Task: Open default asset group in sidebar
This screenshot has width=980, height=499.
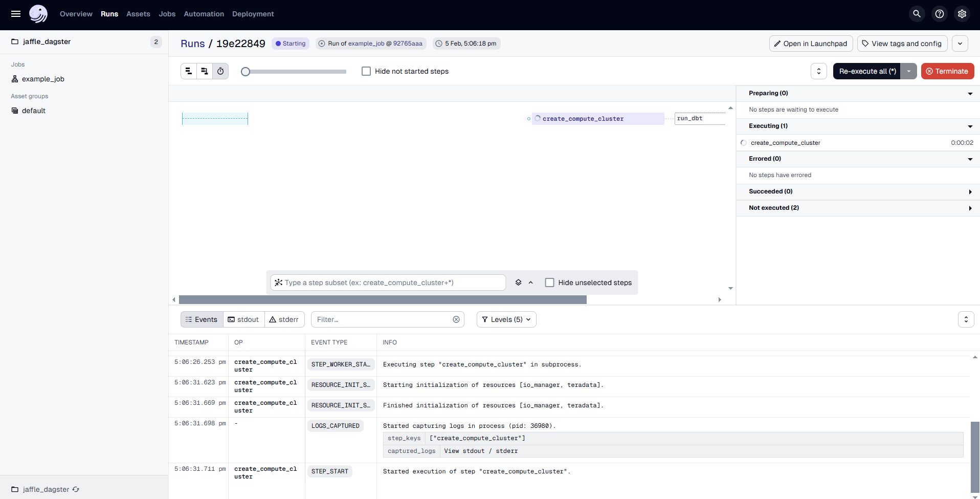Action: click(34, 111)
